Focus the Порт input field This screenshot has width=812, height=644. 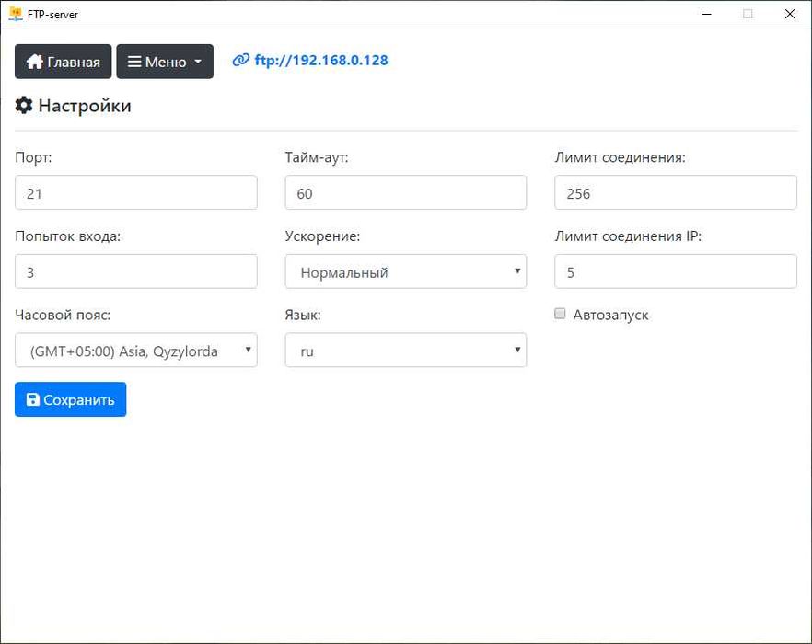coord(136,193)
